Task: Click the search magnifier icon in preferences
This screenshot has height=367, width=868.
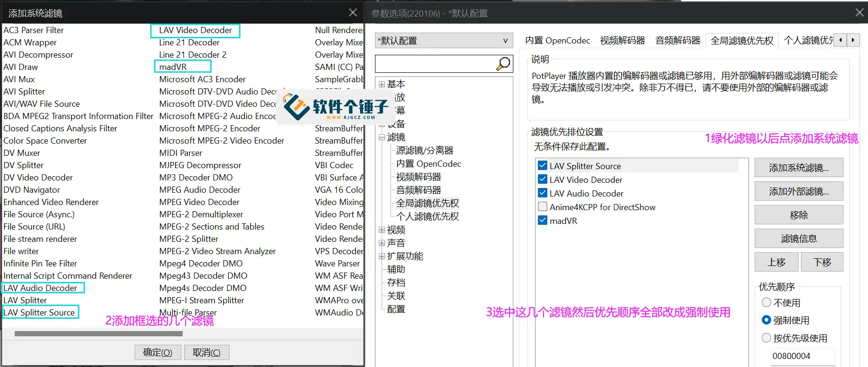Action: click(503, 63)
